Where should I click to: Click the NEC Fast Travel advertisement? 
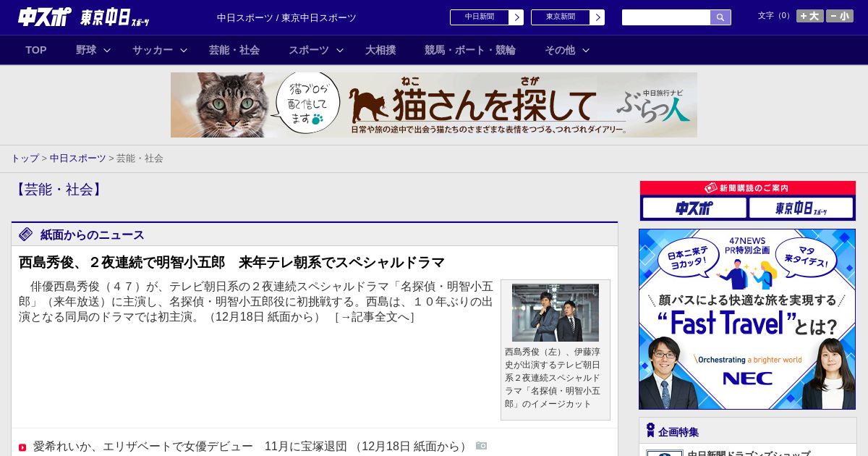coord(747,319)
